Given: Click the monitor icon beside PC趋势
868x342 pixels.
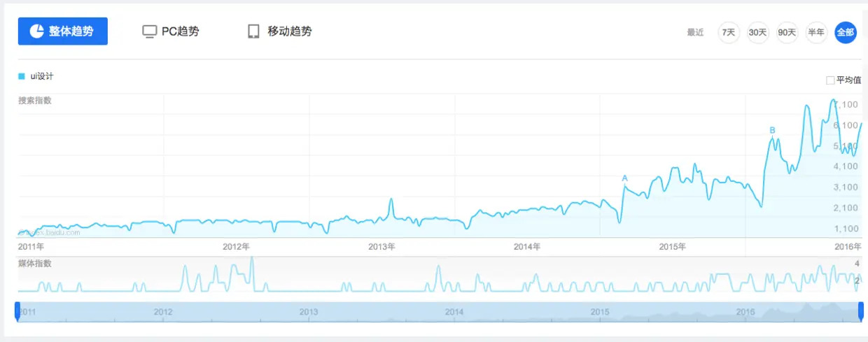Looking at the screenshot, I should 149,31.
